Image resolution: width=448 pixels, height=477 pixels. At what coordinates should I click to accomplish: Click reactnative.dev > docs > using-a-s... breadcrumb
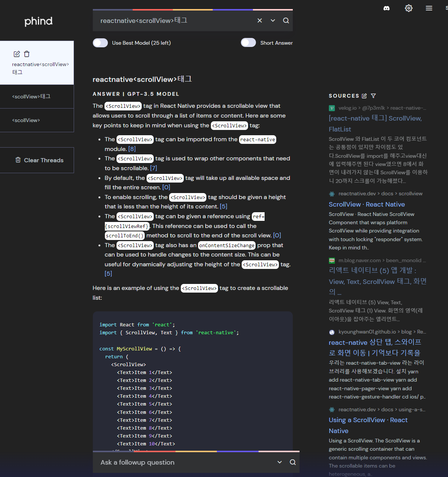click(x=382, y=410)
